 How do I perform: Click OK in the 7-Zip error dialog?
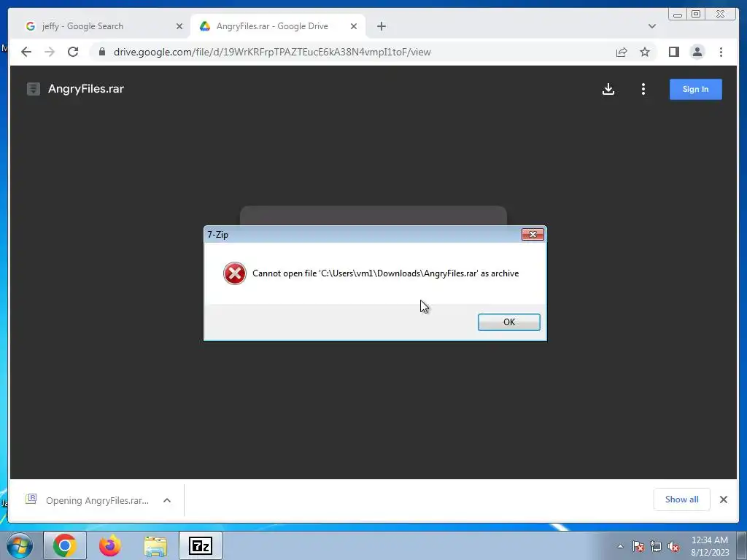click(x=508, y=322)
